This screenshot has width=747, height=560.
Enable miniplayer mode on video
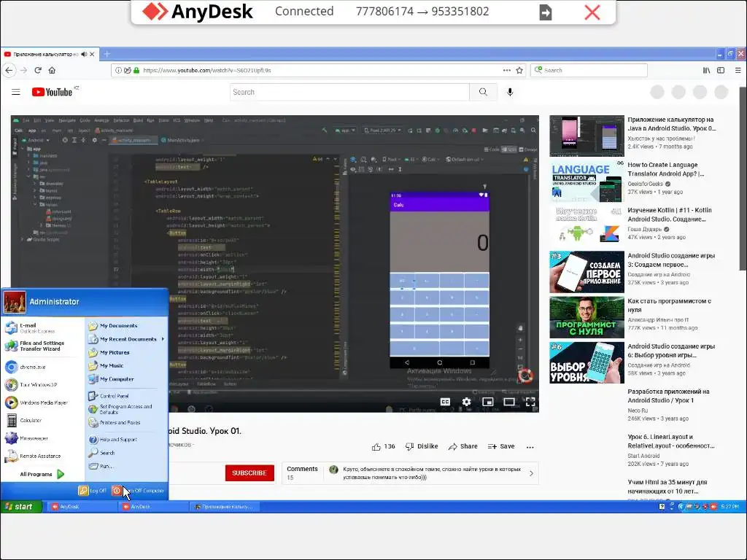tap(488, 402)
